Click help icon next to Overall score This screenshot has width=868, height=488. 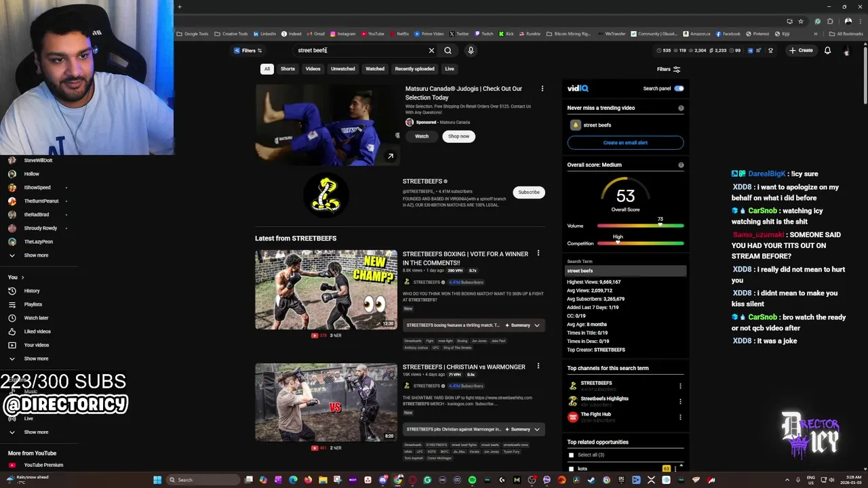(x=681, y=165)
